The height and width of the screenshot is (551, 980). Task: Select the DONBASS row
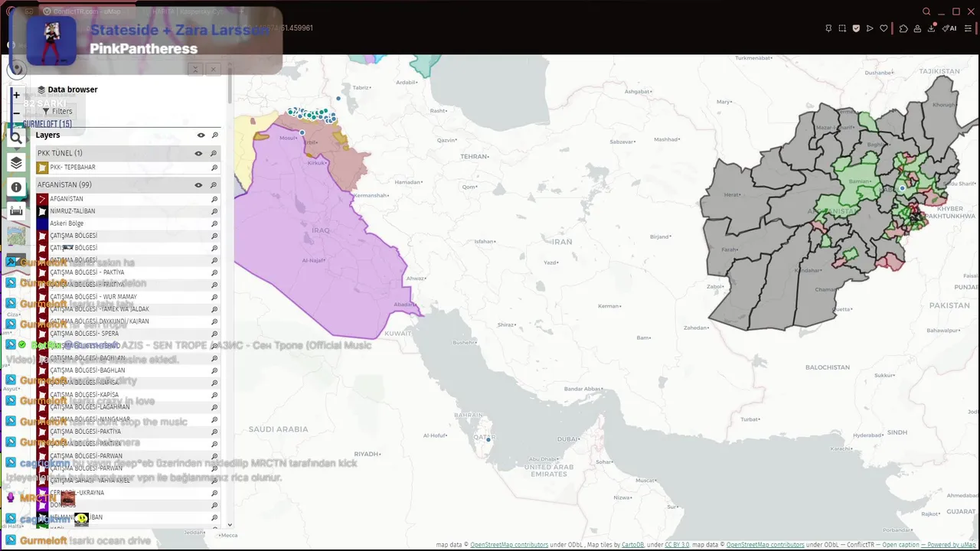point(128,505)
